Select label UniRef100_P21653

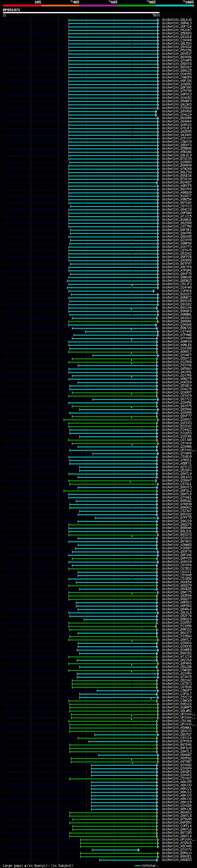177,433
